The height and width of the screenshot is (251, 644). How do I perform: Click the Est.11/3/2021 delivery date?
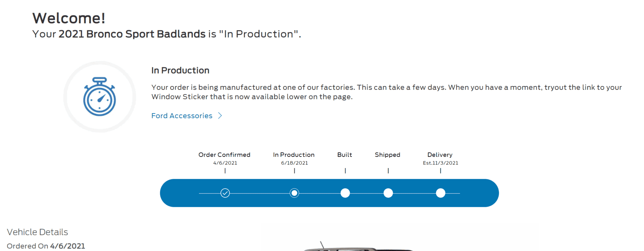(x=440, y=163)
